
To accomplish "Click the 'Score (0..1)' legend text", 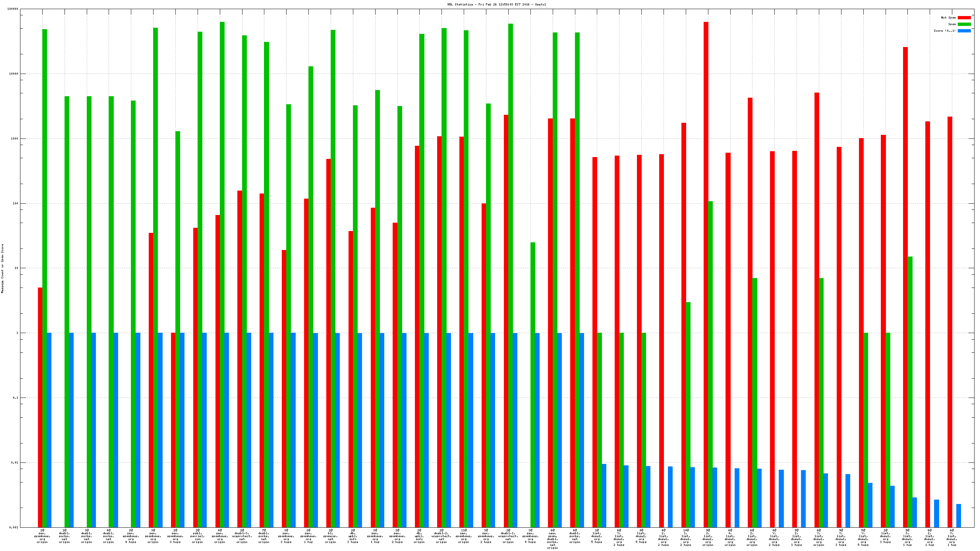I will click(944, 31).
